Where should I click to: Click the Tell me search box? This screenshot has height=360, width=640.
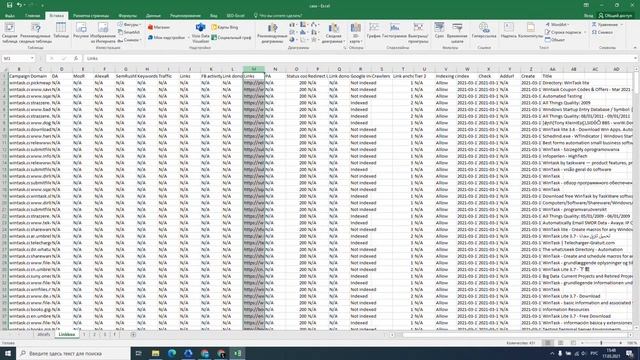(x=278, y=16)
